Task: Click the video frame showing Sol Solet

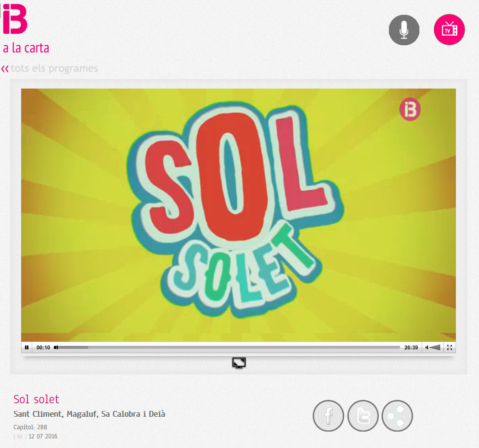Action: (238, 215)
